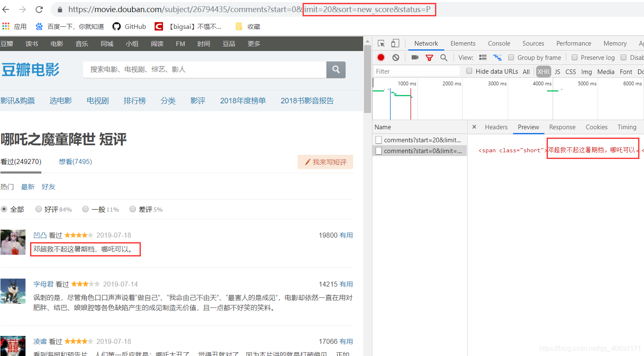Show 好友 comments

48,187
